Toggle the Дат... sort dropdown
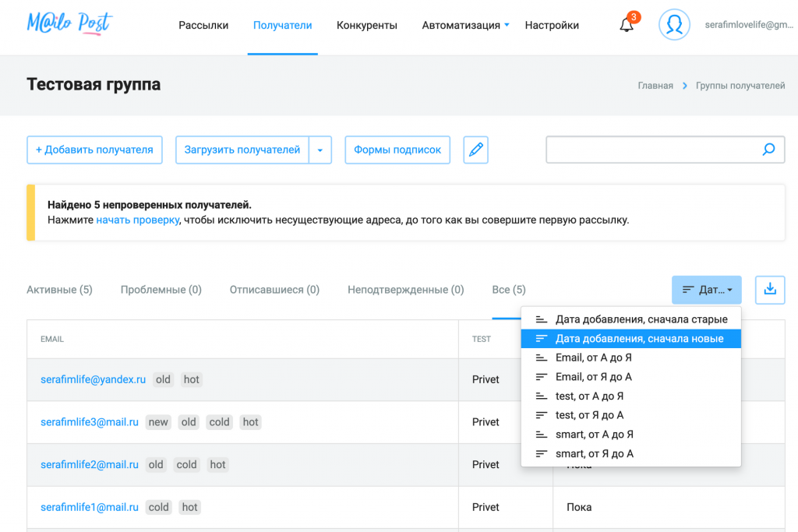This screenshot has width=798, height=532. click(x=706, y=290)
